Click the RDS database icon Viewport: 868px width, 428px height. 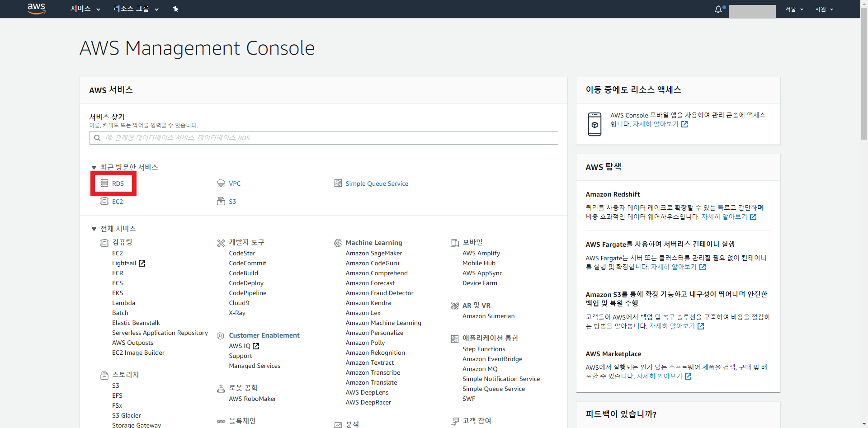pyautogui.click(x=104, y=183)
